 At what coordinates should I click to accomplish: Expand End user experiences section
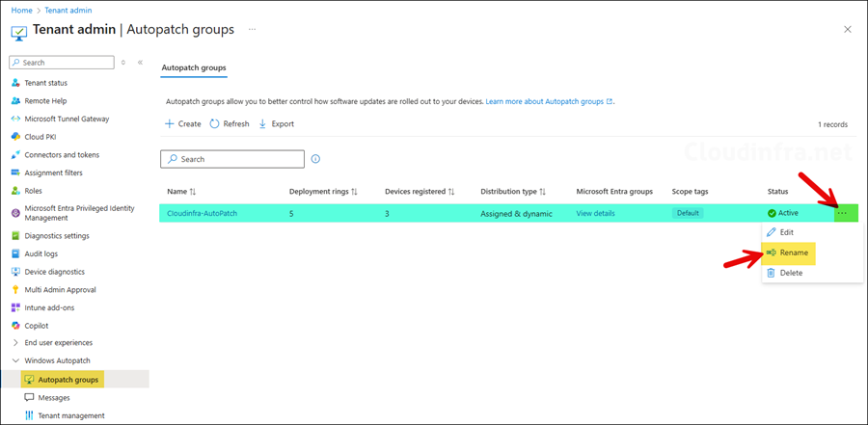15,343
